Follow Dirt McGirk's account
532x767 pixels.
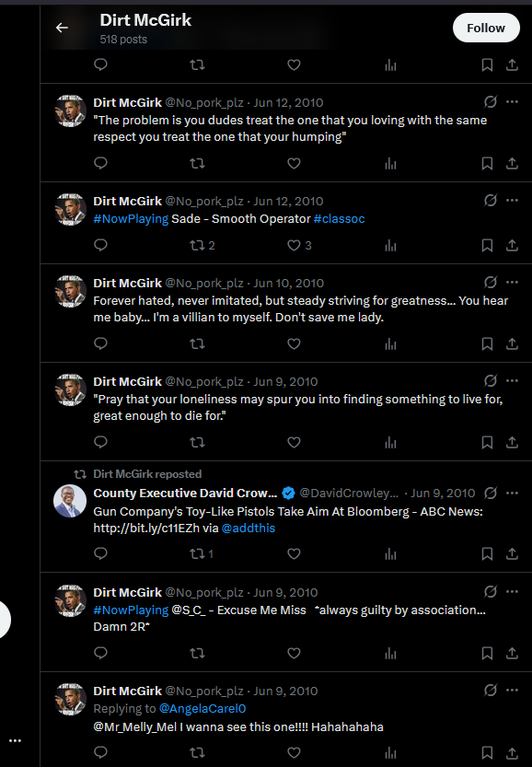click(x=486, y=28)
